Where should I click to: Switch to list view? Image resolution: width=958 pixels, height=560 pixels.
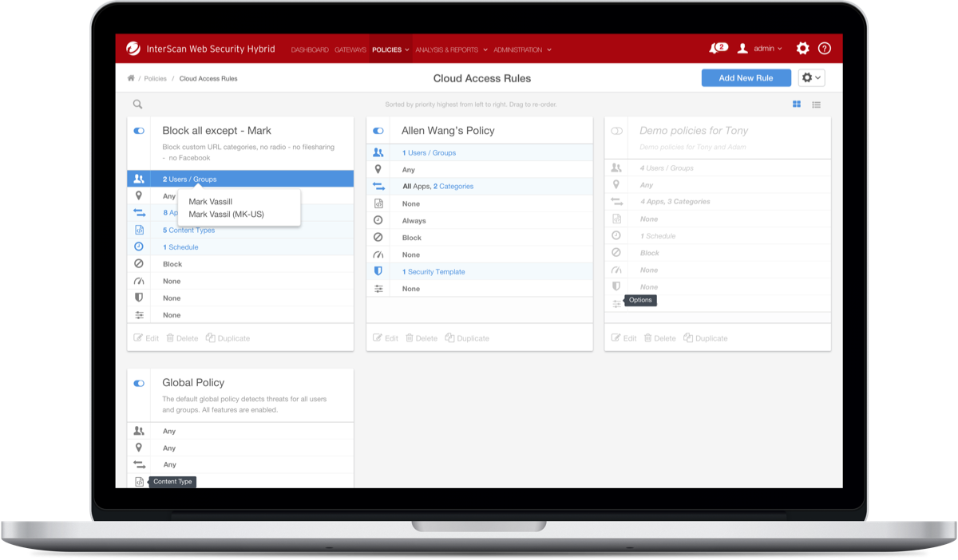(x=817, y=105)
